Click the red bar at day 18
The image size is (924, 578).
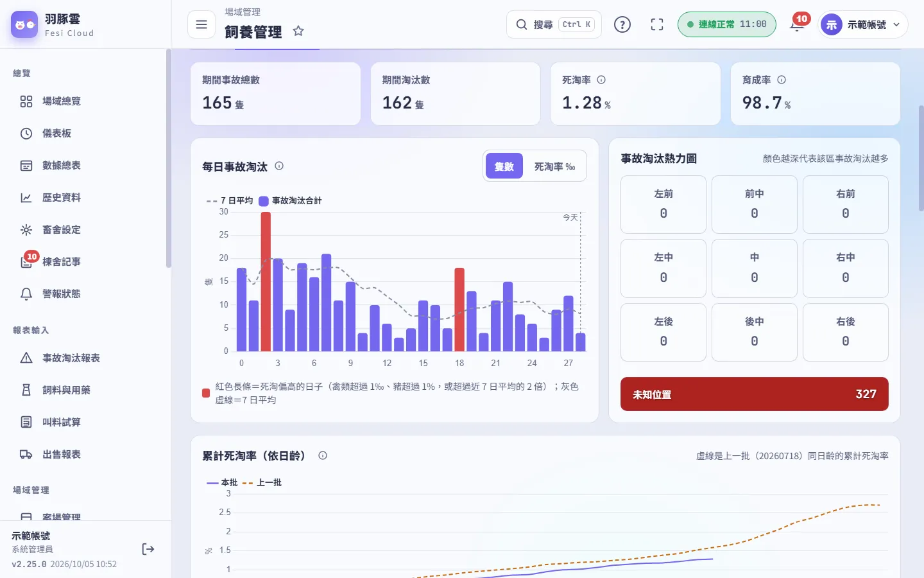coord(459,310)
